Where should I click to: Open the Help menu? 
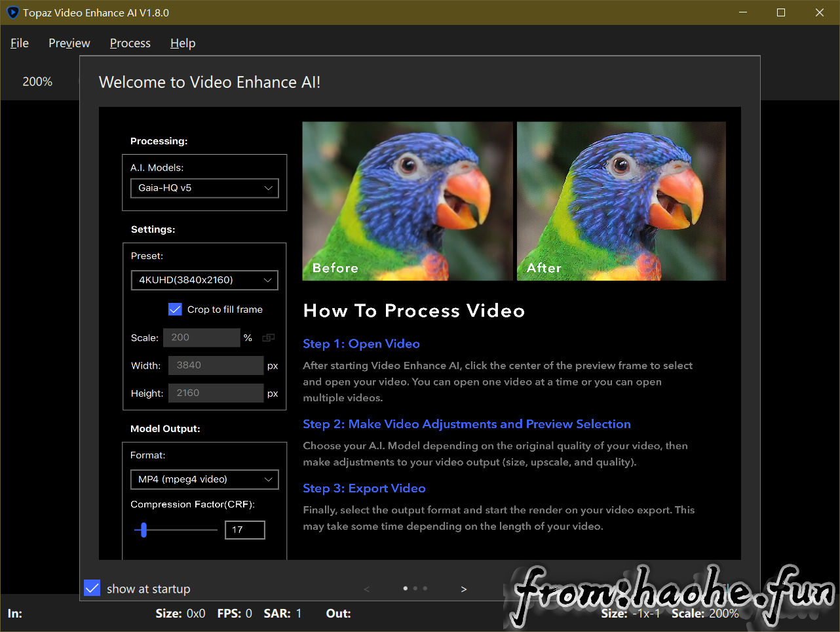(183, 43)
